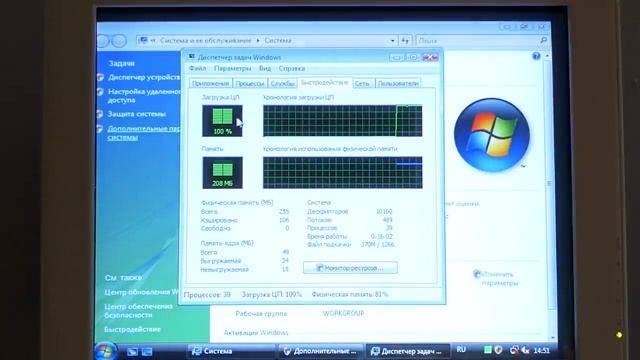Click the security shield tray icon

(x=498, y=350)
